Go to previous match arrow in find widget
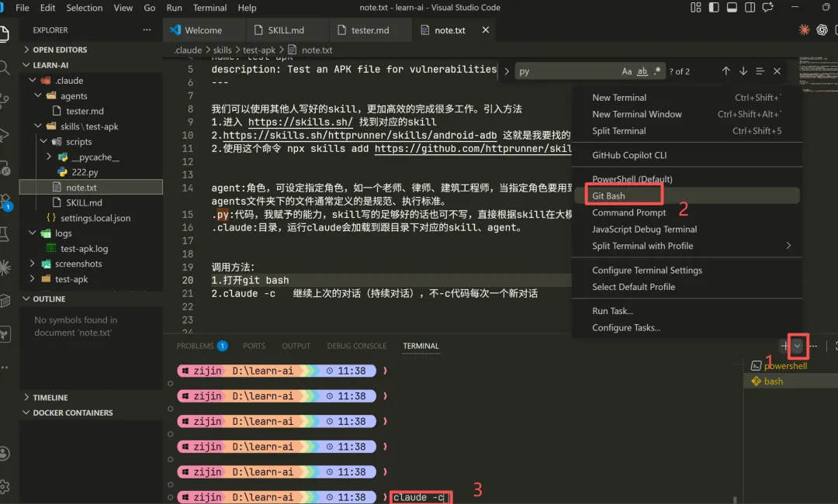The width and height of the screenshot is (838, 504). (x=725, y=71)
